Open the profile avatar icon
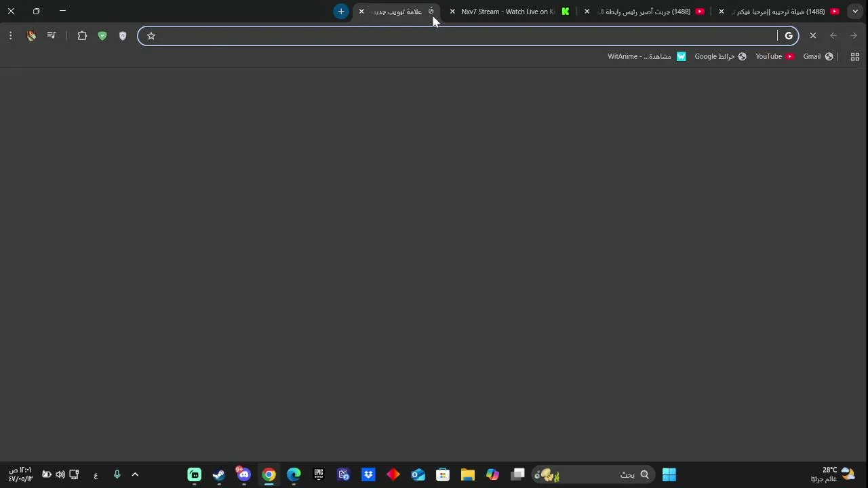Screen dimensions: 868x488 (31, 36)
